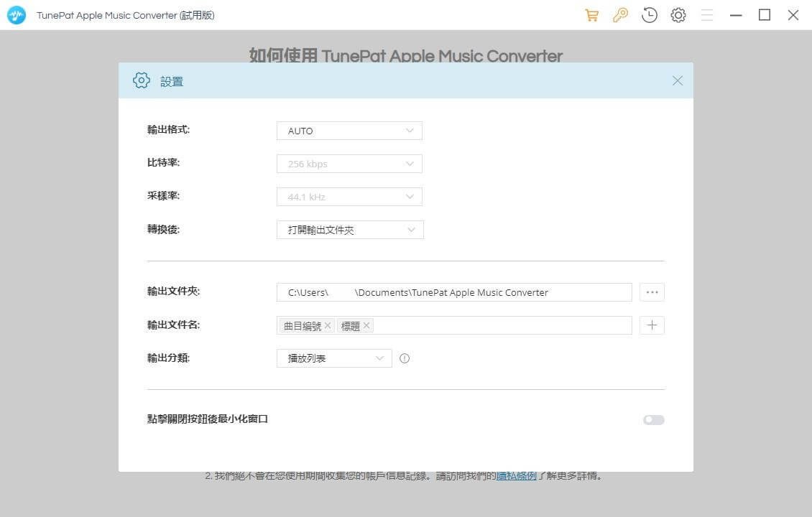Open the 比特率 256 kbps dropdown
Image resolution: width=812 pixels, height=517 pixels.
click(x=349, y=164)
